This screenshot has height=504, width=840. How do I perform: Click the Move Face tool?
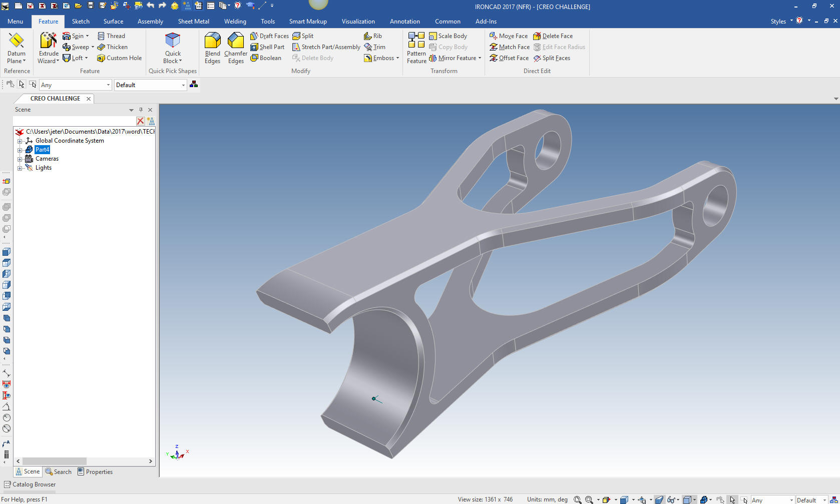pos(509,36)
